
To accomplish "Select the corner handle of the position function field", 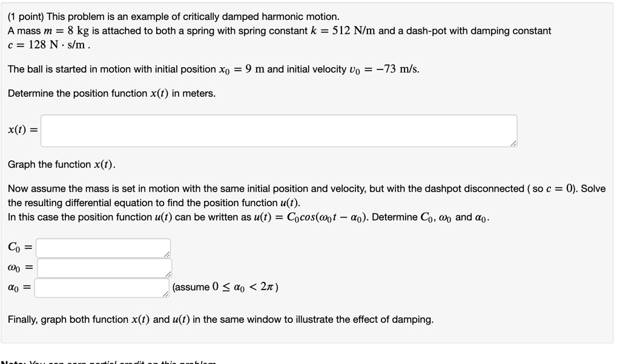I will click(x=513, y=143).
